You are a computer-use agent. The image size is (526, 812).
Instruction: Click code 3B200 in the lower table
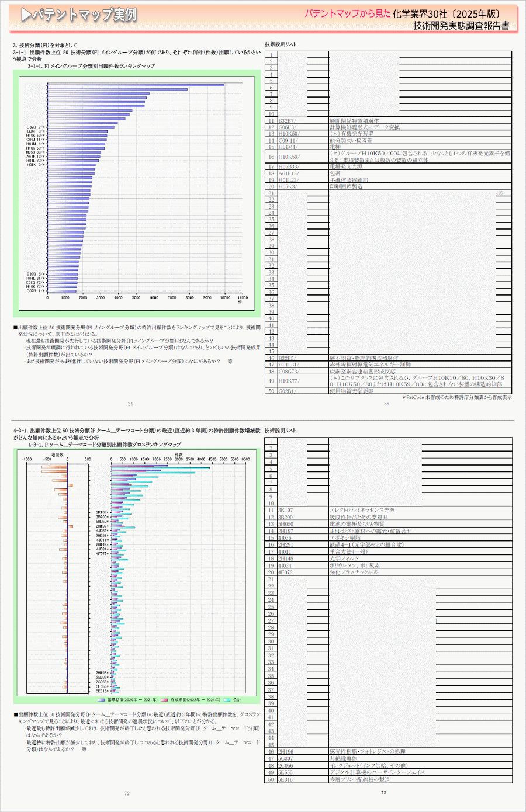286,517
